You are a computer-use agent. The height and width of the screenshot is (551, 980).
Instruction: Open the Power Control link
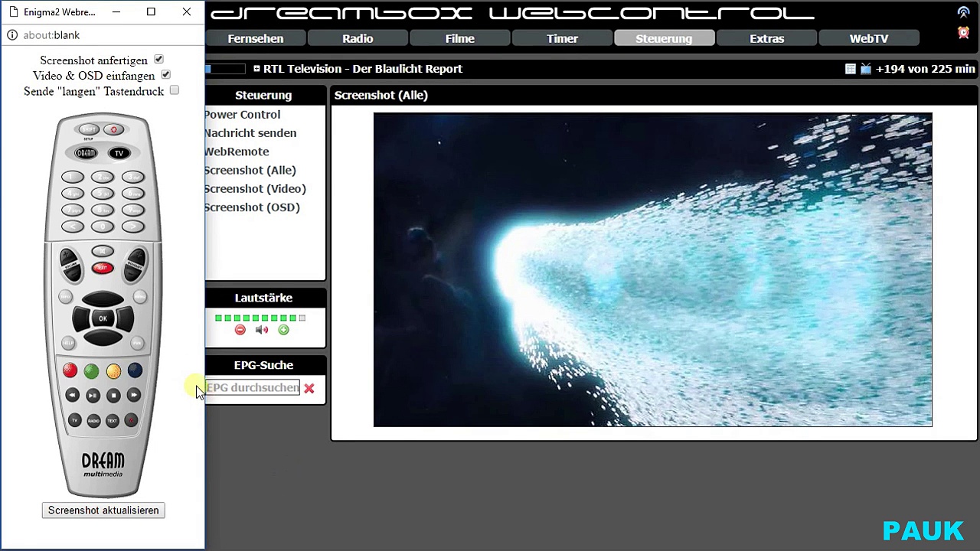(x=242, y=115)
